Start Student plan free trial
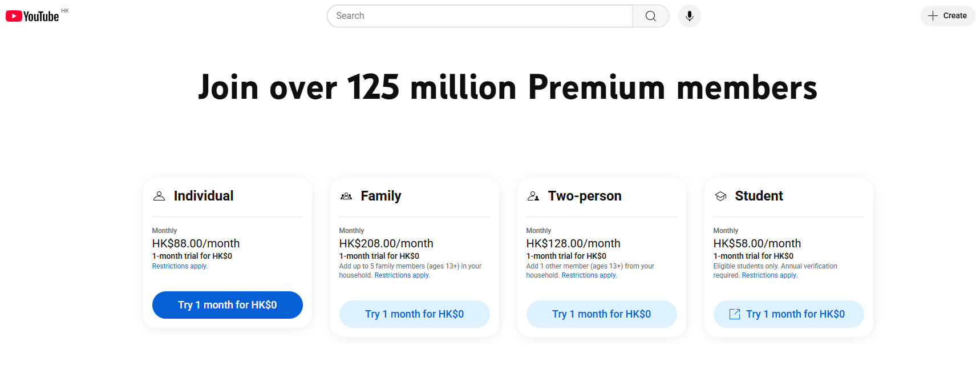980x365 pixels. pos(788,314)
